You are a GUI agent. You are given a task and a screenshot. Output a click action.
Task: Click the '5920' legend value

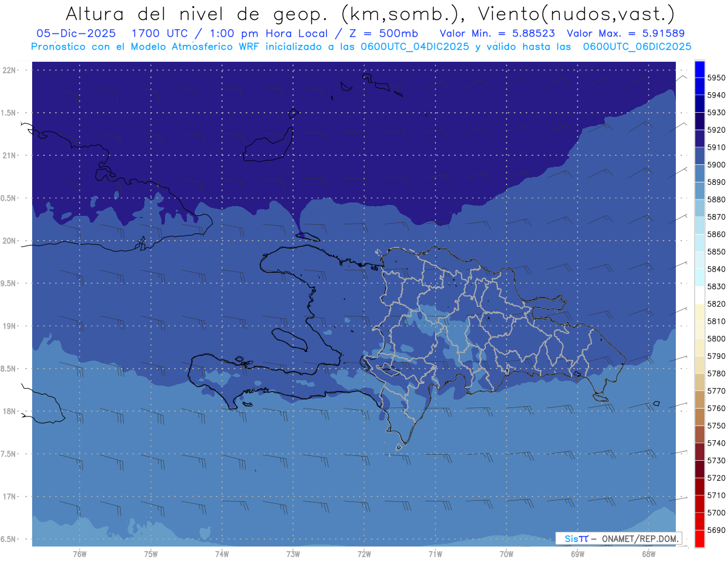click(x=716, y=130)
